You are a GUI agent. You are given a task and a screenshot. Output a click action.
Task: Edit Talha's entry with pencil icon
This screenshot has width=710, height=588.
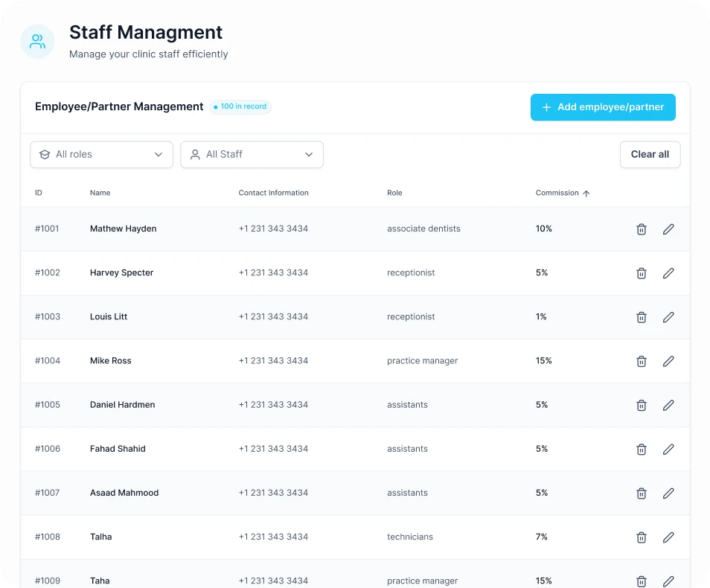(668, 537)
